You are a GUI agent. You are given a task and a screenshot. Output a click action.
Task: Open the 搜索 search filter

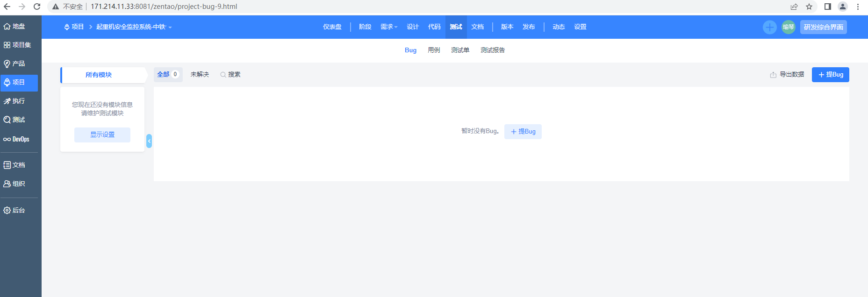pyautogui.click(x=230, y=75)
